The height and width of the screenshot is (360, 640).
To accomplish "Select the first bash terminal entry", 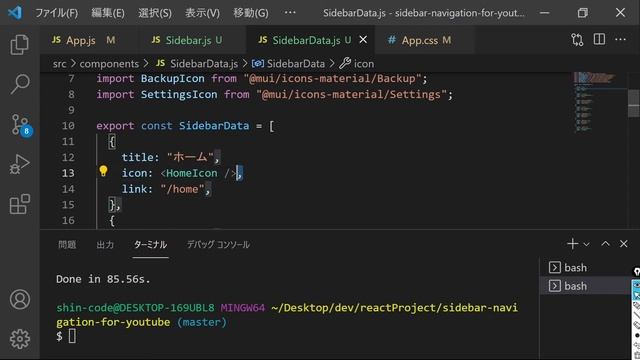I will 585,267.
